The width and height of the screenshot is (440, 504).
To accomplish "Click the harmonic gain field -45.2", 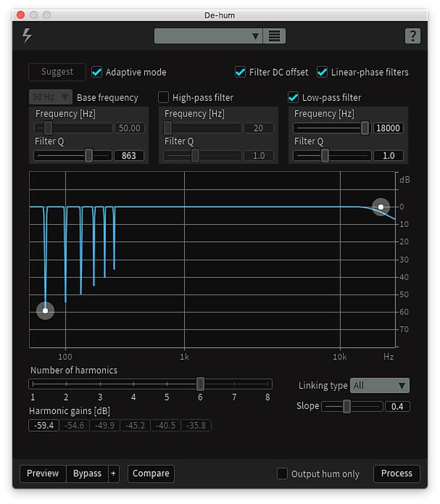I will 136,425.
